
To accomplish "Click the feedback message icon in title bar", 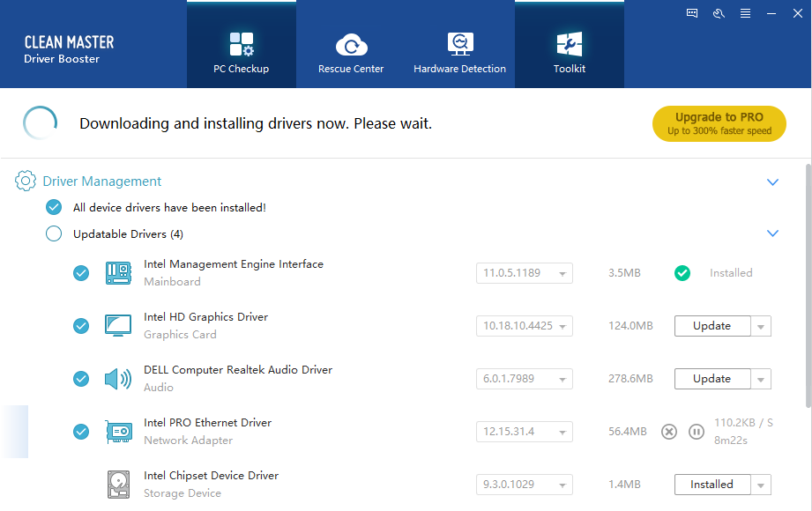I will (x=692, y=13).
